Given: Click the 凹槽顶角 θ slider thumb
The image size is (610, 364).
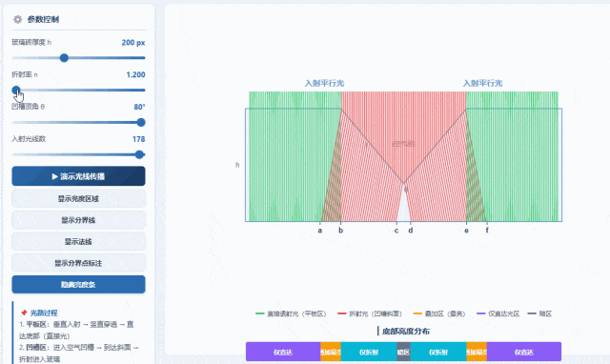Looking at the screenshot, I should [x=141, y=123].
